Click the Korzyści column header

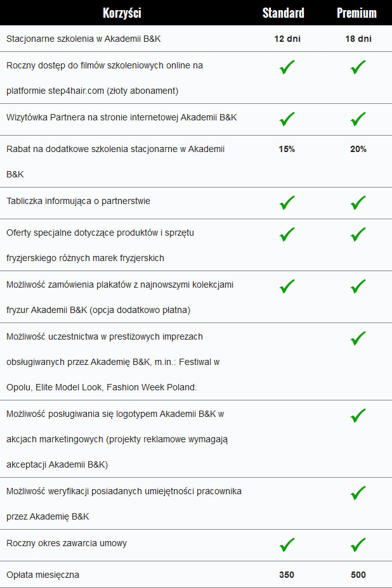(x=122, y=13)
